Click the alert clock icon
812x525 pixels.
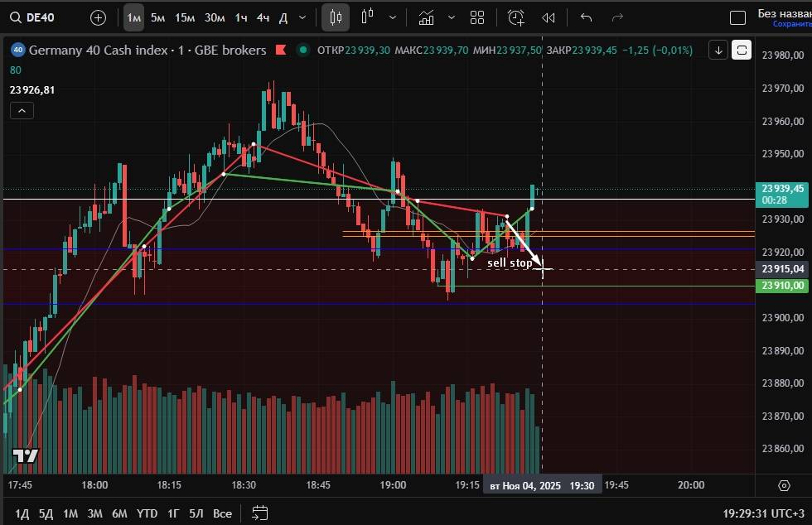click(515, 17)
